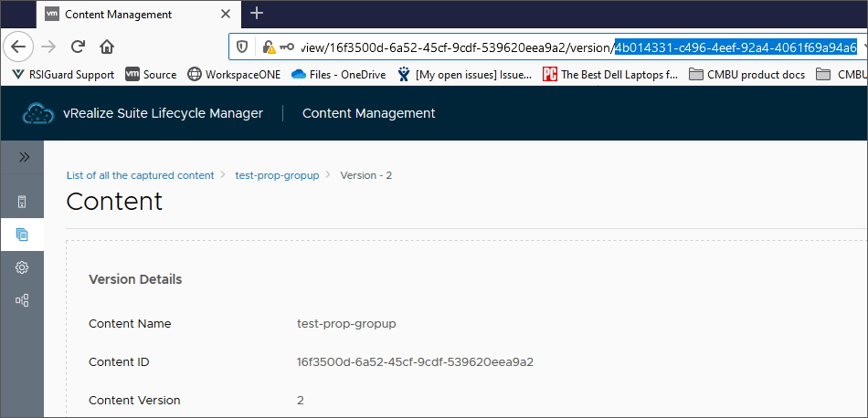
Task: Open the content copy sidebar icon
Action: (22, 235)
